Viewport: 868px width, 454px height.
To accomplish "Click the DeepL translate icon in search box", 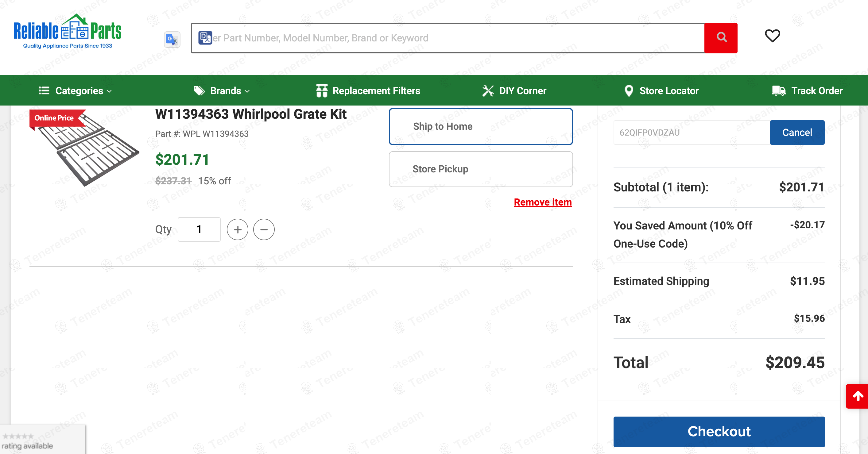I will pyautogui.click(x=205, y=38).
